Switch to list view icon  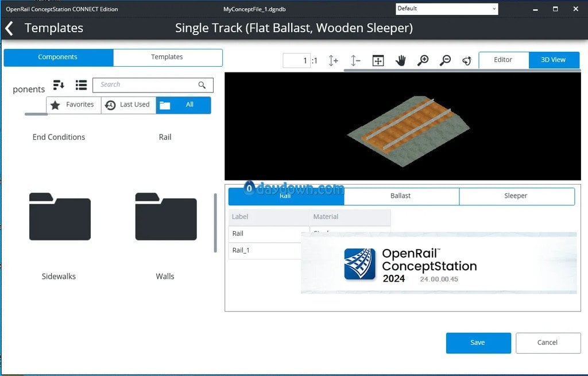[x=81, y=85]
